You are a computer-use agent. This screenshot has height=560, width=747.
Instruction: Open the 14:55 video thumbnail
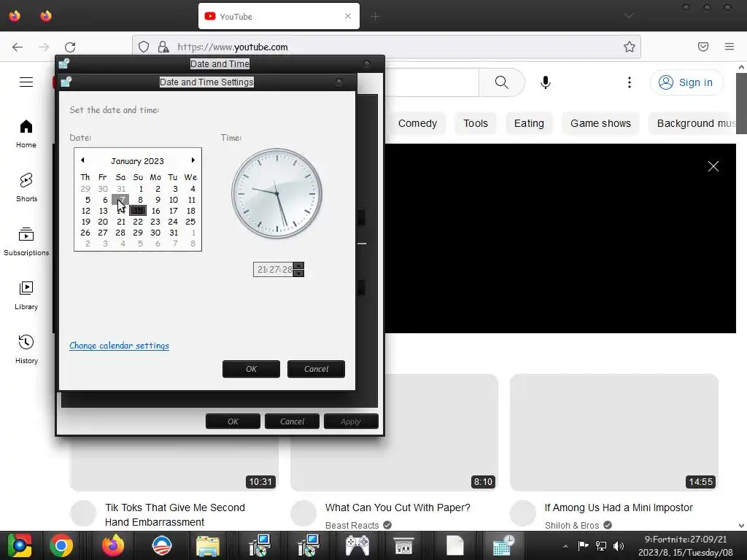tap(614, 432)
